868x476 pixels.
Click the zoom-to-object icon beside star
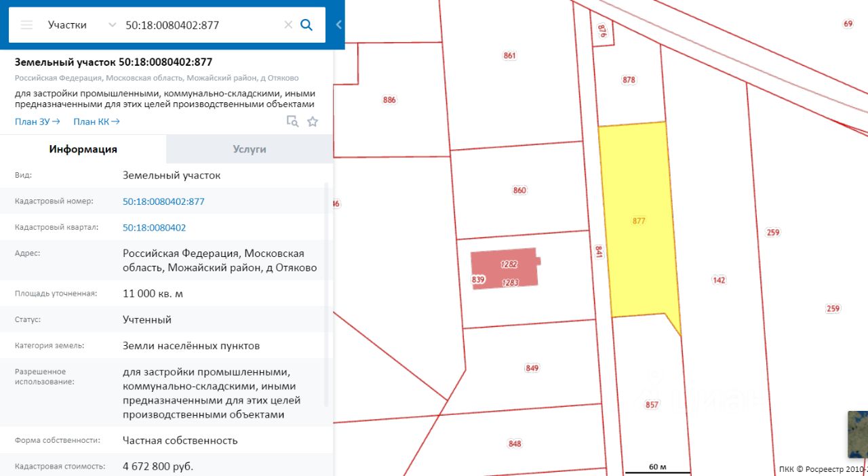pyautogui.click(x=292, y=121)
